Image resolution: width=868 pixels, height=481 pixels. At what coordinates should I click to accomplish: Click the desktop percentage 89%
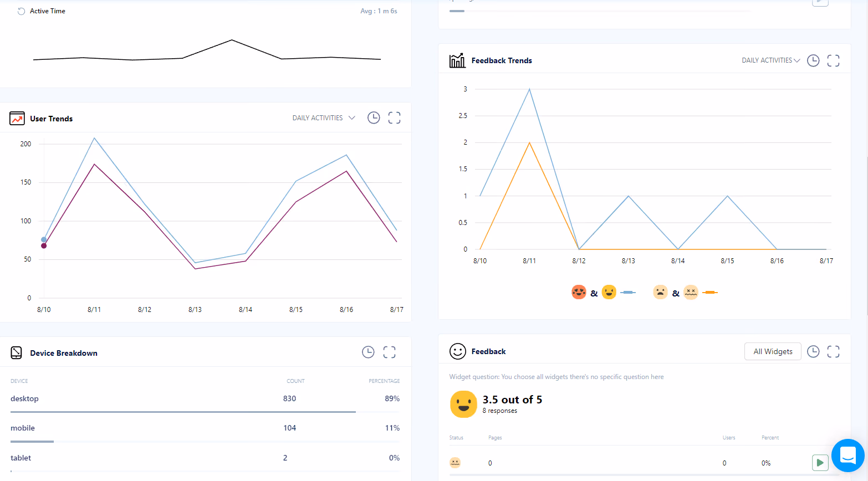[x=392, y=398]
